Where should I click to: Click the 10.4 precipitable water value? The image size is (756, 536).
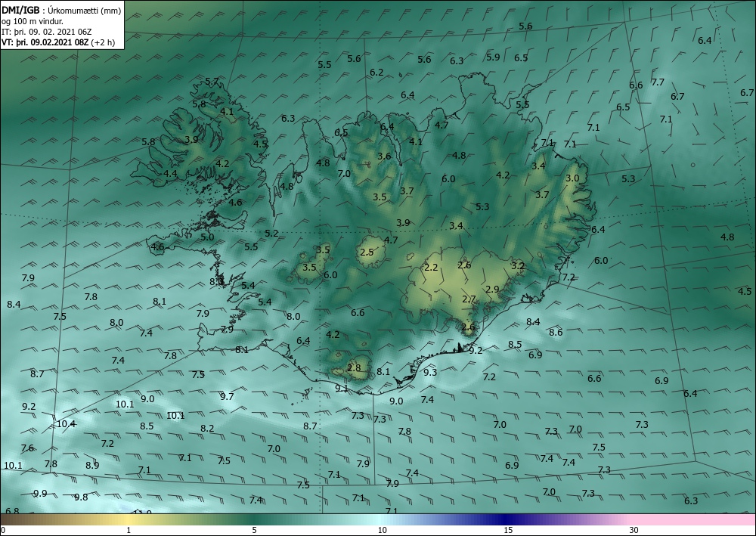(66, 424)
